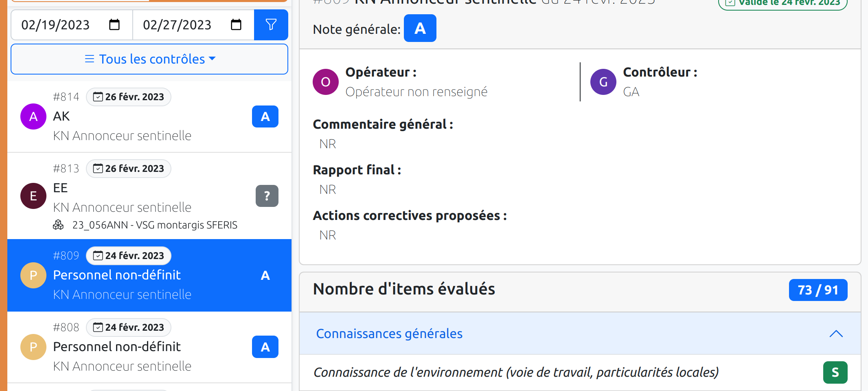
Task: Select control #813 KN Annonceur sentinelle
Action: [x=122, y=195]
